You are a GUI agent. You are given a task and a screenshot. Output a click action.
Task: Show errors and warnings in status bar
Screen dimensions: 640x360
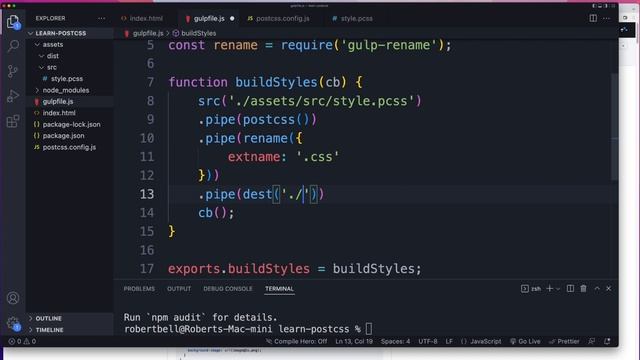22,341
